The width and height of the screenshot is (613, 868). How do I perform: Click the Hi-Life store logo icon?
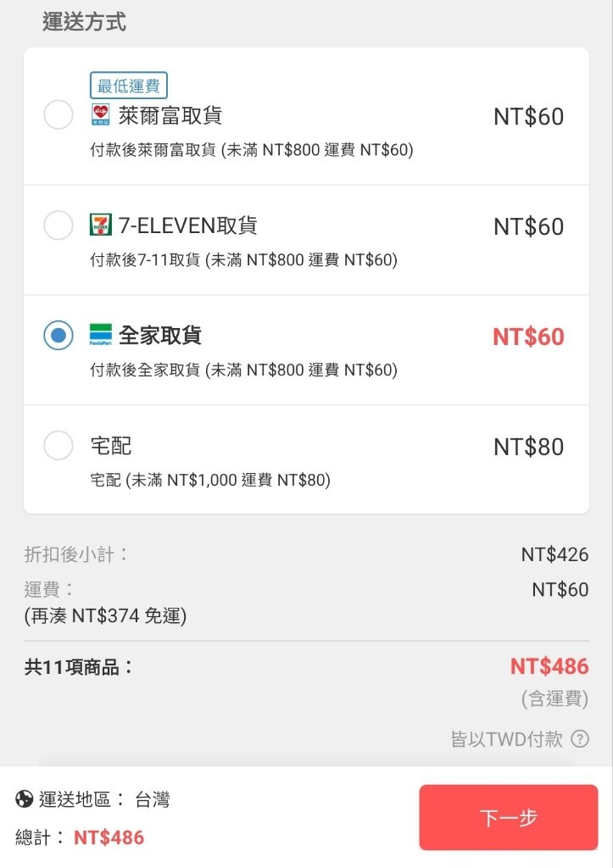[100, 114]
